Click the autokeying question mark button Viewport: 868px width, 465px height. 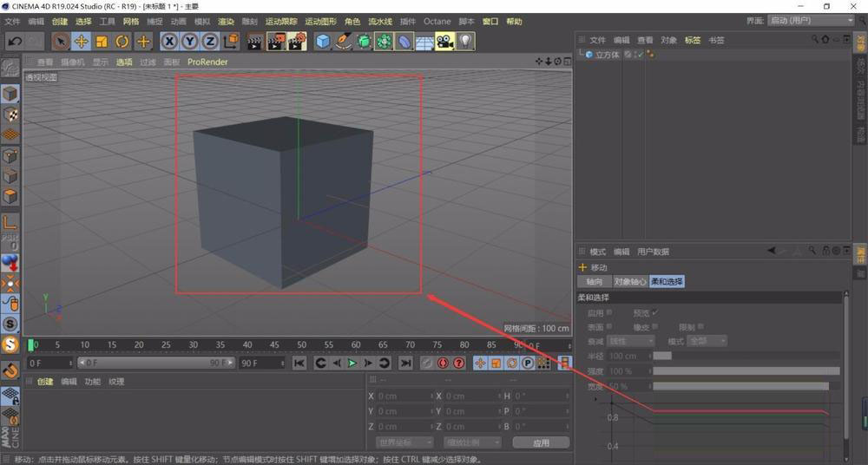459,363
